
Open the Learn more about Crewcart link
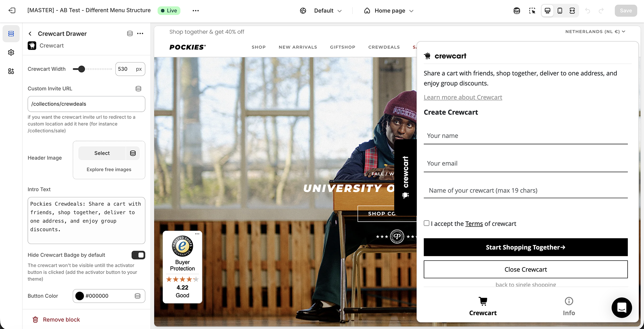pyautogui.click(x=463, y=97)
